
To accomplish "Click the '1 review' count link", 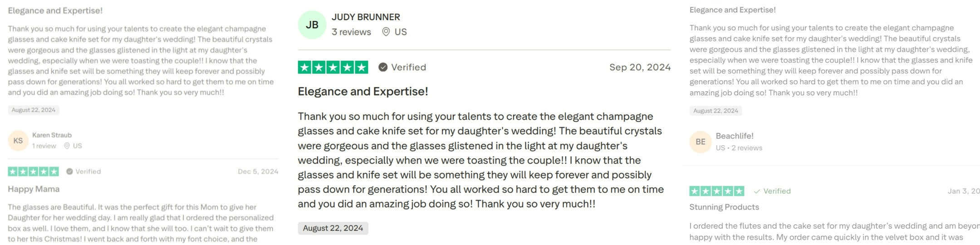I will 44,146.
